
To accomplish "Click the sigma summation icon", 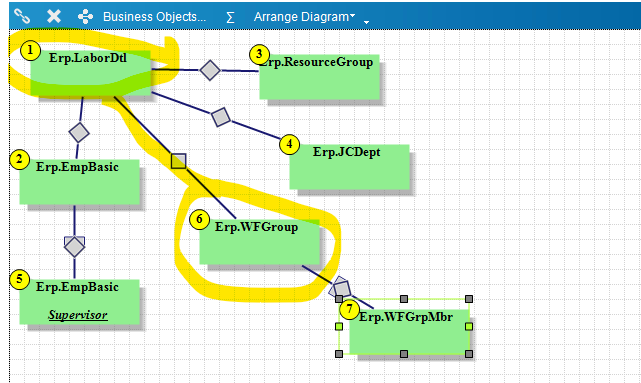I will point(230,17).
